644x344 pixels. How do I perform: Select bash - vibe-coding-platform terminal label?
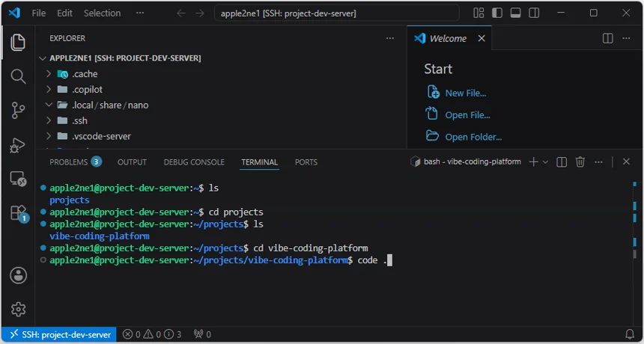[x=466, y=162]
